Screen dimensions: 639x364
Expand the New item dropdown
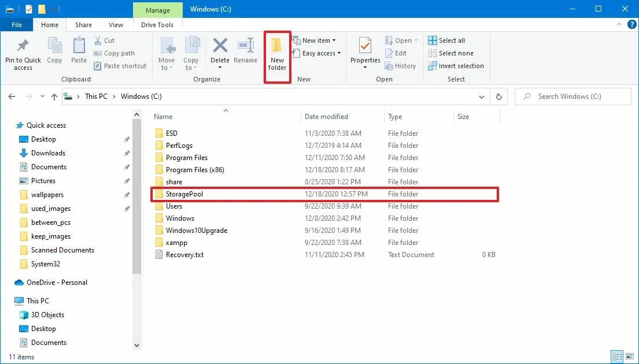316,40
